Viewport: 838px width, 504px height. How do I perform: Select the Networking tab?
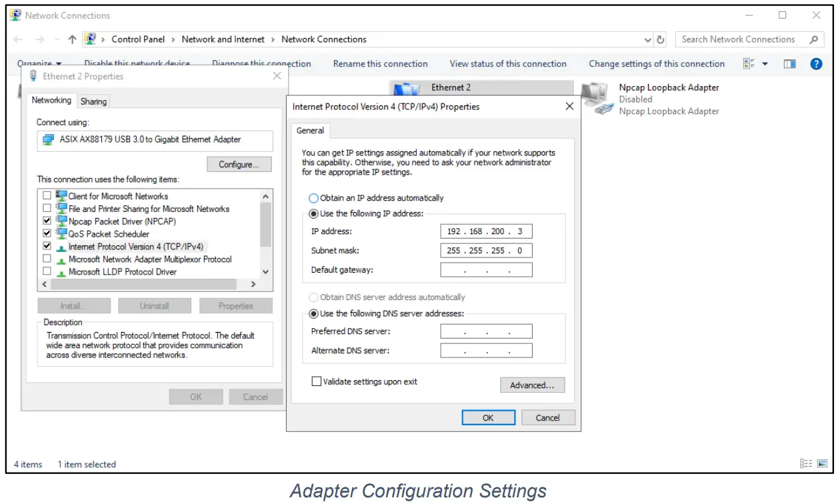tap(52, 100)
